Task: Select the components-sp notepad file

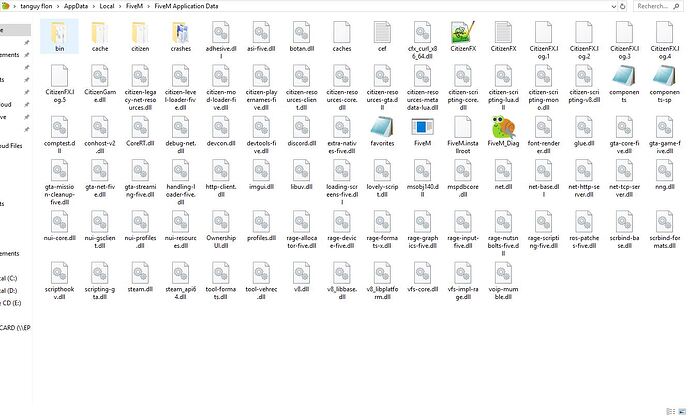Action: point(664,83)
